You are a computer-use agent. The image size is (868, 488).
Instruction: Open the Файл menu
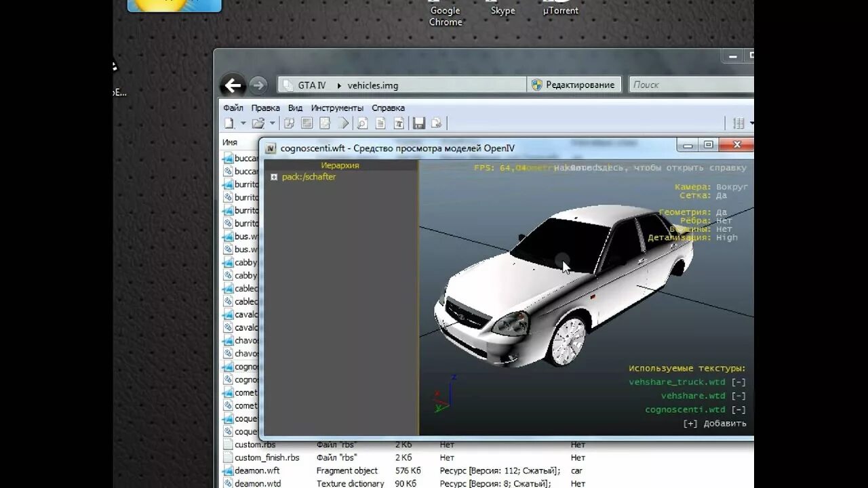(x=233, y=108)
